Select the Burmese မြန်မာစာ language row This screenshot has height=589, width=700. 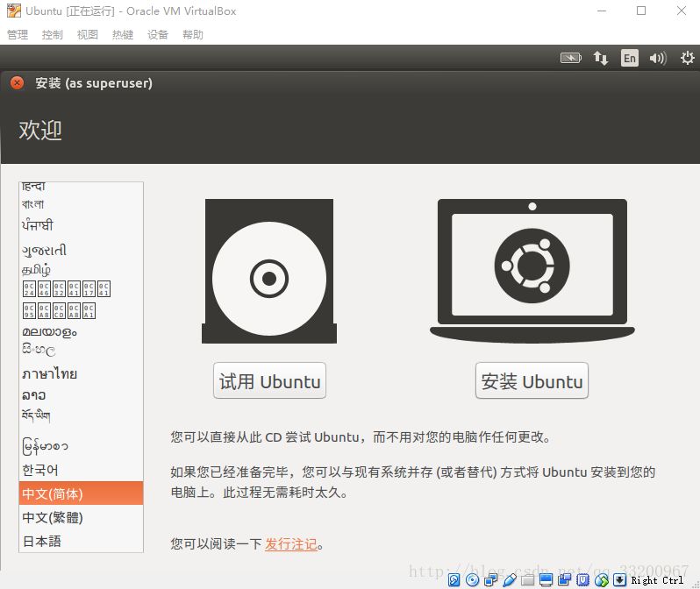[81, 446]
